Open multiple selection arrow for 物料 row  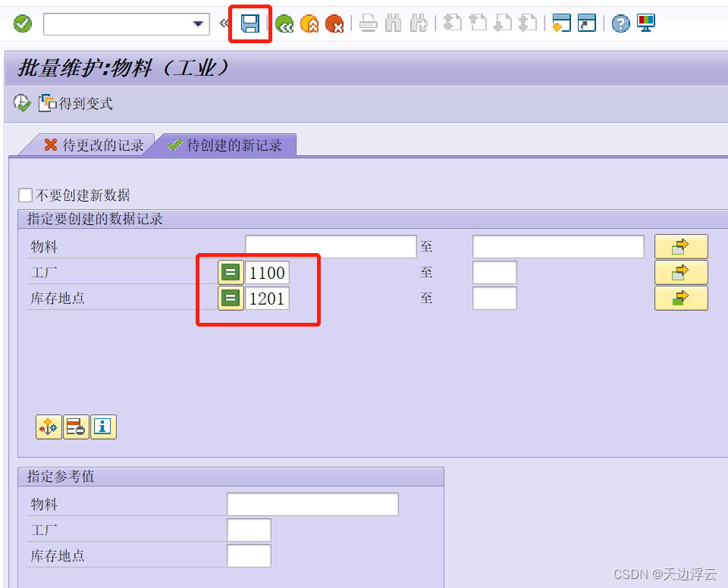pyautogui.click(x=681, y=246)
